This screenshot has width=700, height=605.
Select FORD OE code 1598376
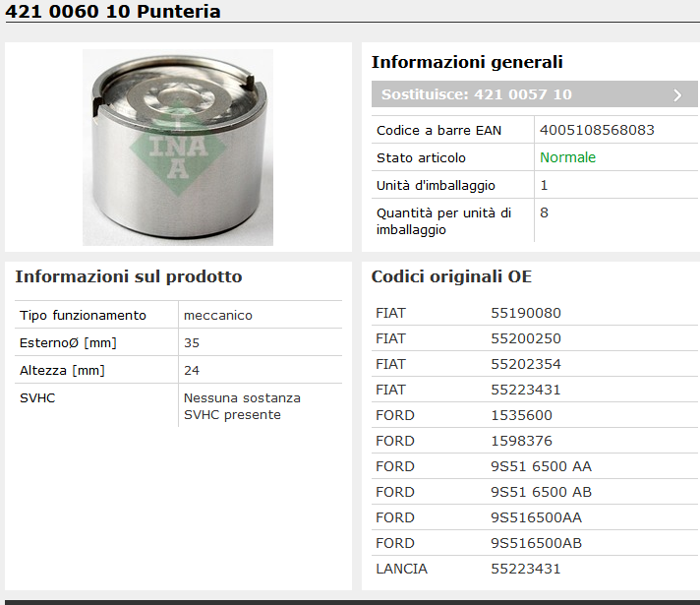pos(521,441)
